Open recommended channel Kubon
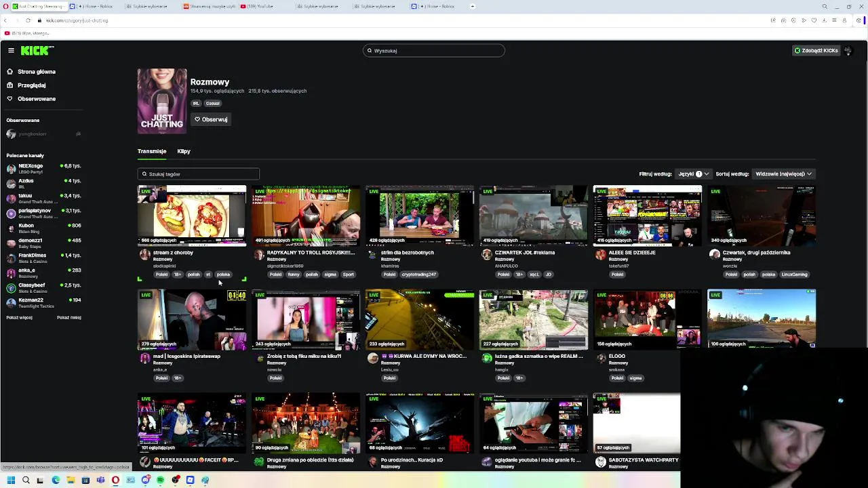The height and width of the screenshot is (488, 868). [x=43, y=227]
